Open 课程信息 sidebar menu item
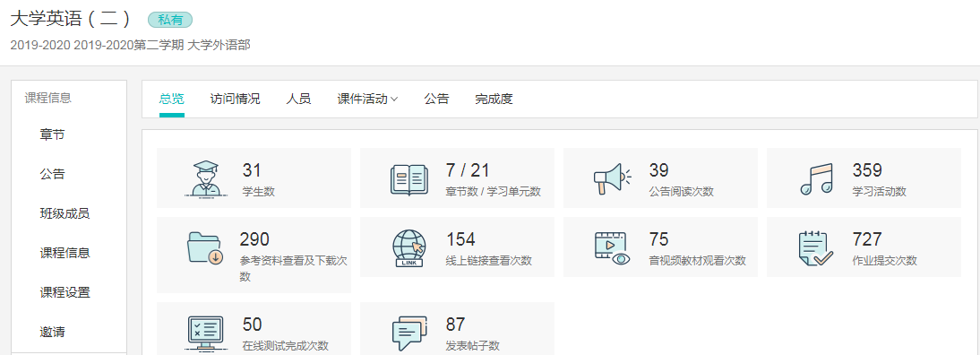 click(x=65, y=253)
